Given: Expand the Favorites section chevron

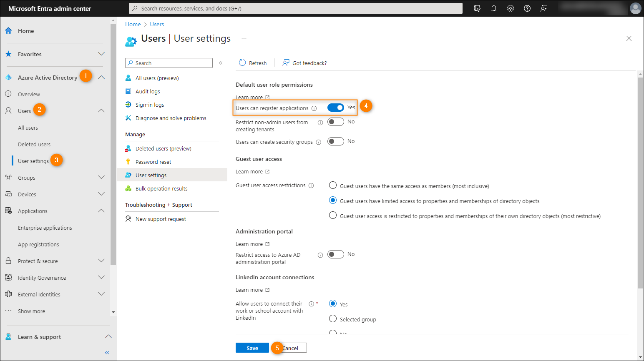Looking at the screenshot, I should [101, 54].
